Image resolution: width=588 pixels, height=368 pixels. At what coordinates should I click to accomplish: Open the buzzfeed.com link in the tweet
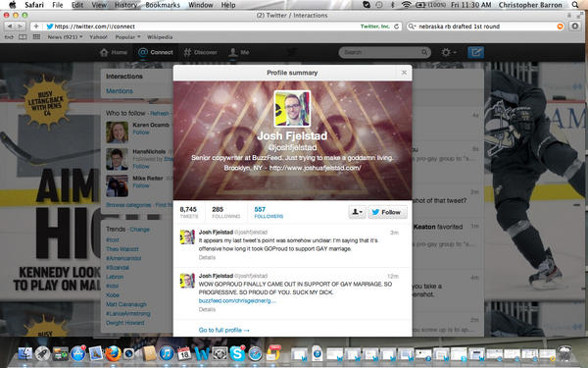pyautogui.click(x=237, y=301)
